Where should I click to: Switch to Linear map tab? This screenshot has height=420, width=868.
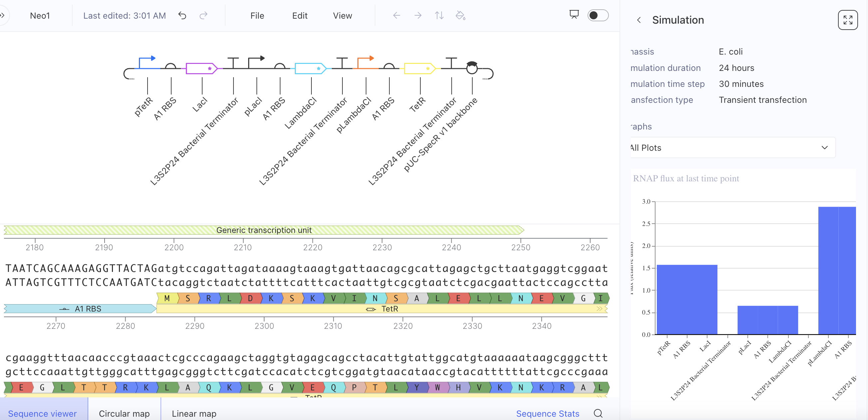[194, 413]
